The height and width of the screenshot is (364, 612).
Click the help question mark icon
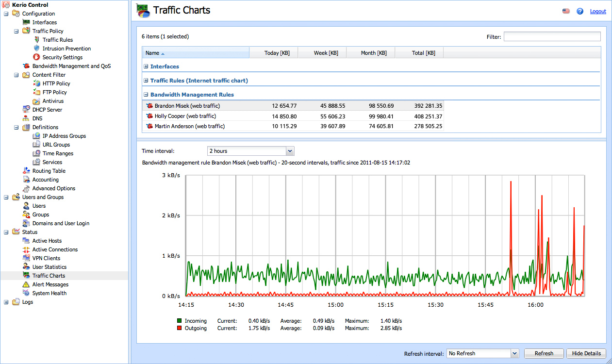(x=580, y=11)
